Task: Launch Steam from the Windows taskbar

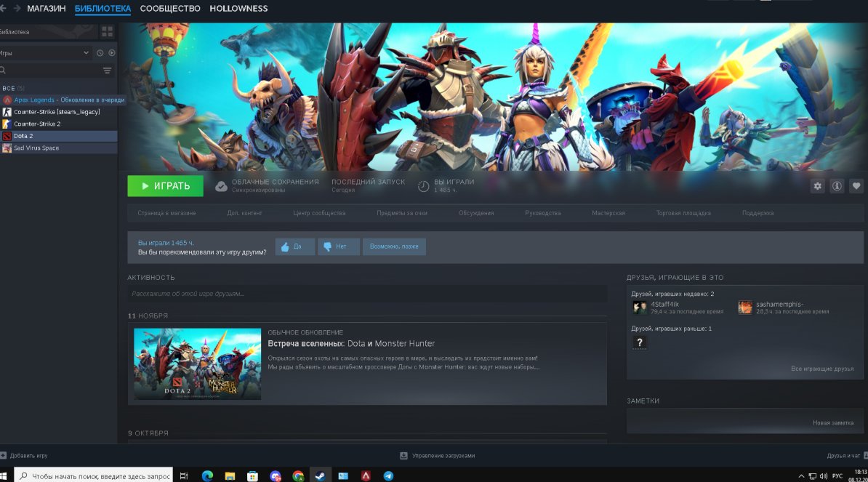Action: tap(319, 475)
